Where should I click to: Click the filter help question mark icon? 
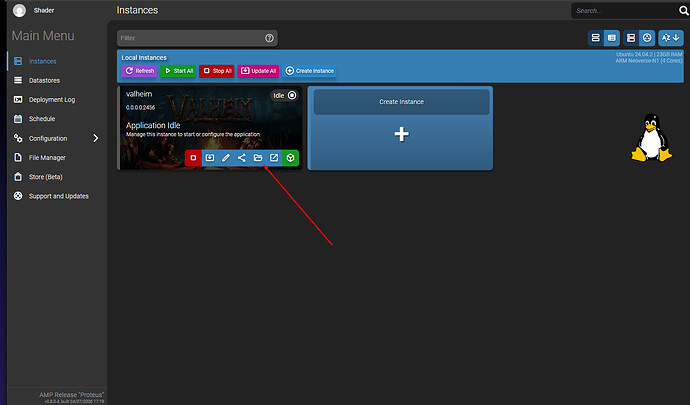269,38
